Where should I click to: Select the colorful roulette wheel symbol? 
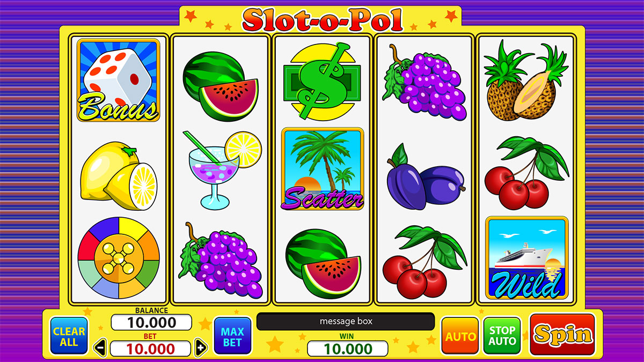[x=119, y=258]
